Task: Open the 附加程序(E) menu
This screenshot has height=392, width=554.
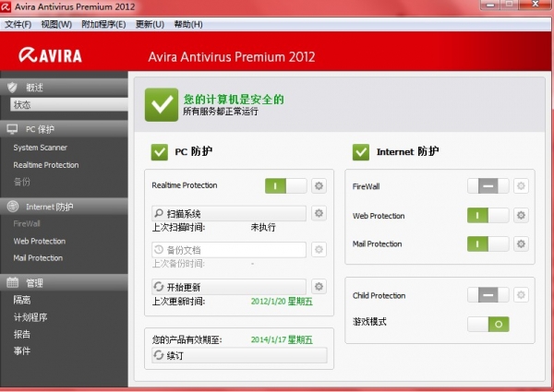Action: (103, 24)
